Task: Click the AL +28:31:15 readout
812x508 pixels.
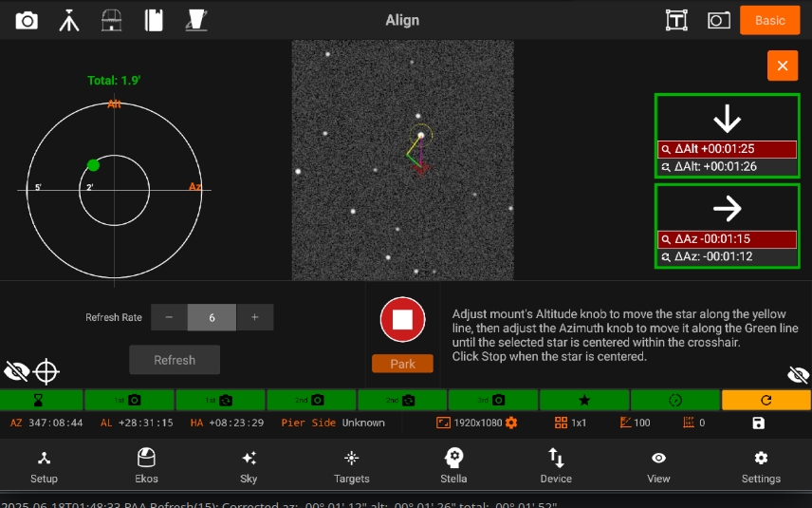Action: pyautogui.click(x=137, y=423)
